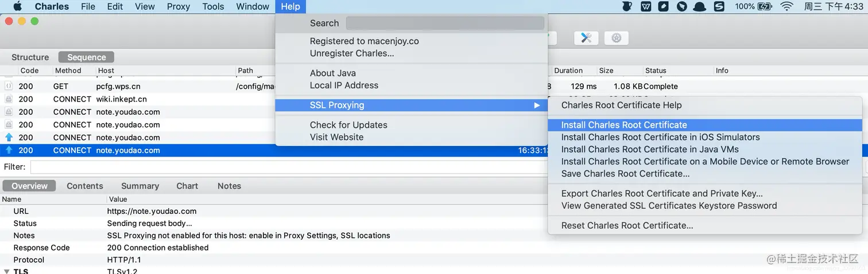This screenshot has height=274, width=868.
Task: Select the wiki.inkept.cn CONNECT row
Action: [138, 99]
